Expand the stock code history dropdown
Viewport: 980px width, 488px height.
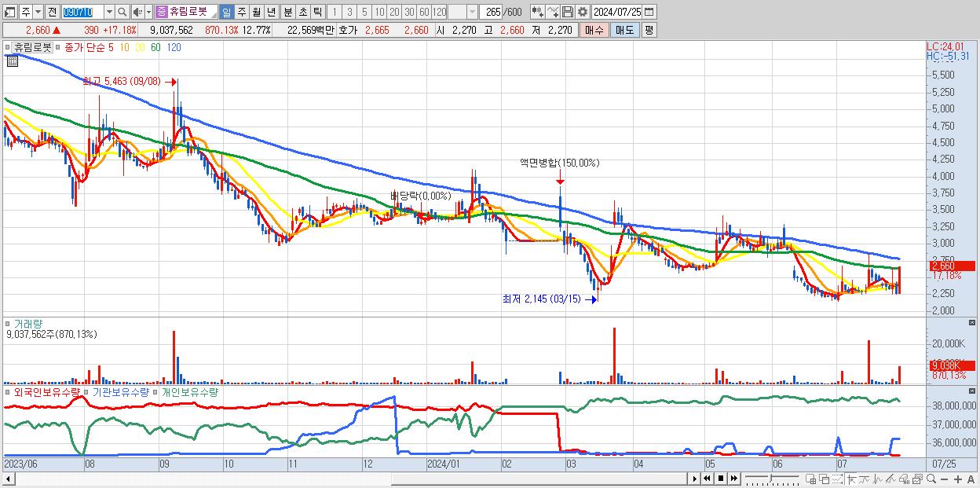coord(109,12)
